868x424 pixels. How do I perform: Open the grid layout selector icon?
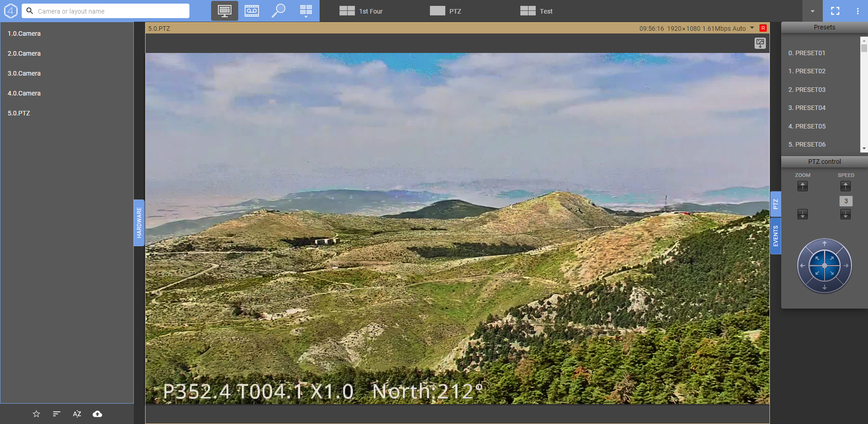(x=306, y=10)
